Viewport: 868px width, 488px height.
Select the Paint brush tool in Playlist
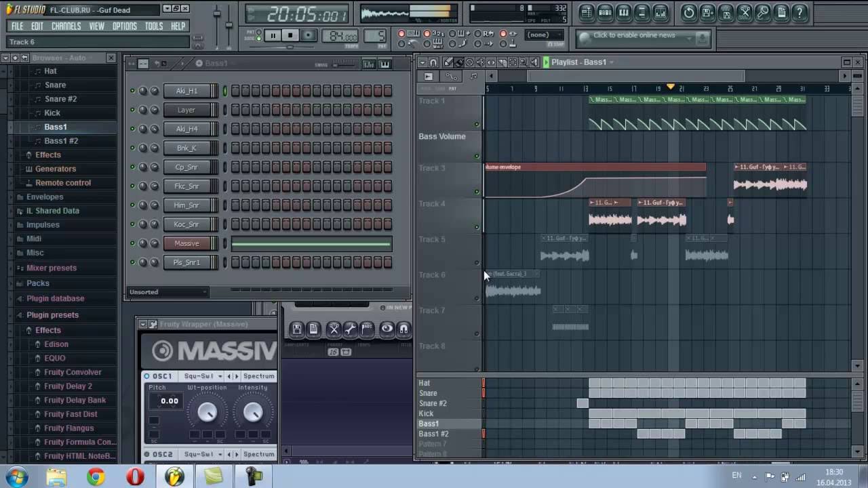click(459, 62)
